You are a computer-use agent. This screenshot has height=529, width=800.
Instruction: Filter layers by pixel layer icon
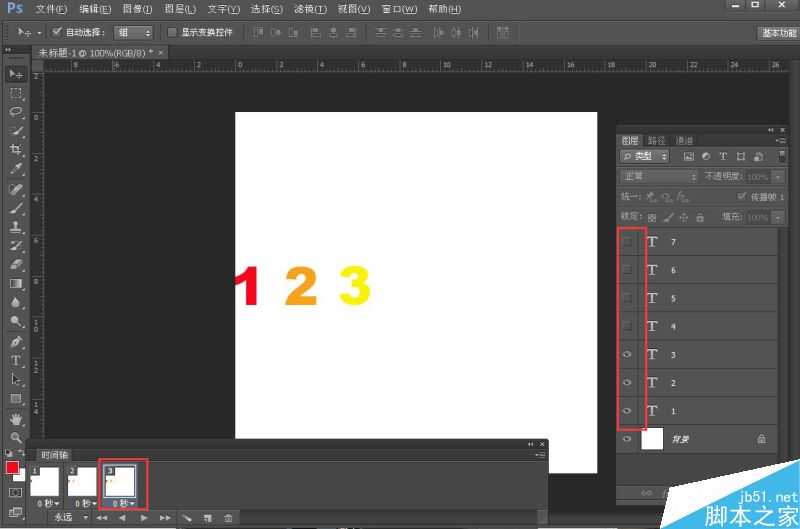click(x=689, y=157)
